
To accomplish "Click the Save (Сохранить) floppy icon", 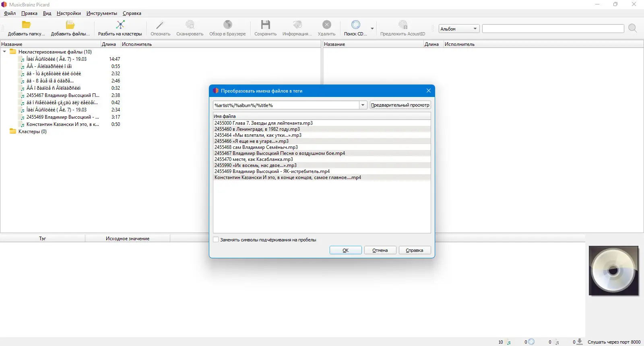I will click(266, 25).
